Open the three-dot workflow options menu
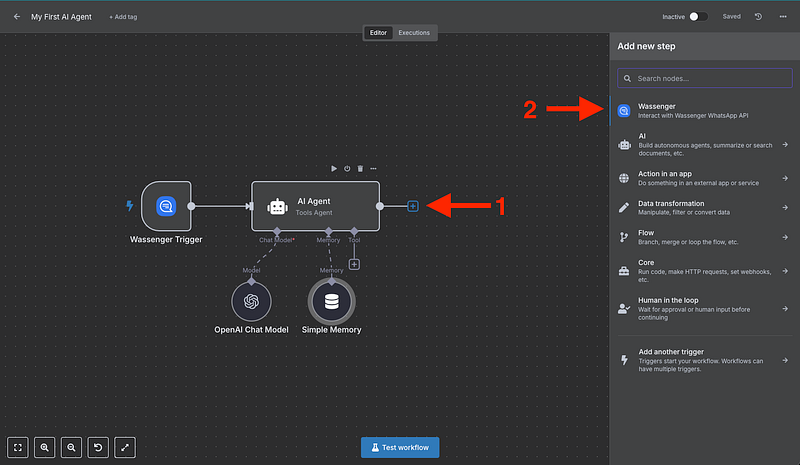This screenshot has height=465, width=800. (x=782, y=17)
